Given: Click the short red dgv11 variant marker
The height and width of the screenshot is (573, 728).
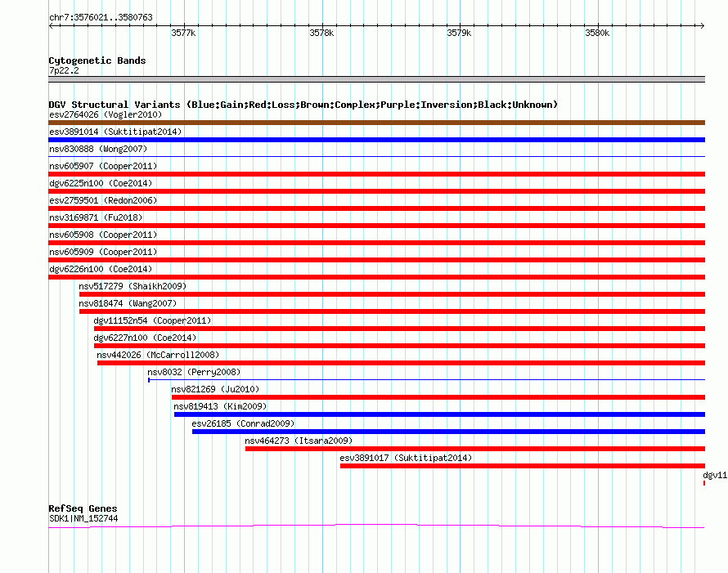Looking at the screenshot, I should click(x=704, y=483).
